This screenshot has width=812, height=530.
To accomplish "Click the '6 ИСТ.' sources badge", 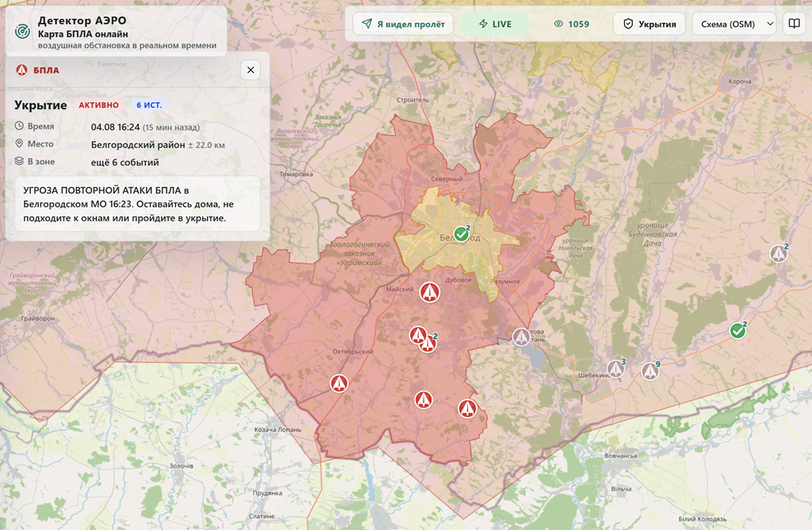I will [x=149, y=105].
